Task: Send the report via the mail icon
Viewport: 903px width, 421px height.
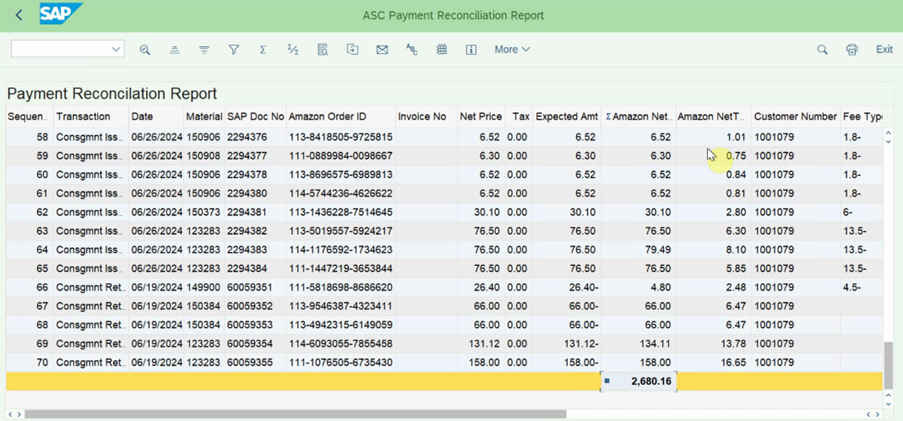Action: tap(382, 50)
